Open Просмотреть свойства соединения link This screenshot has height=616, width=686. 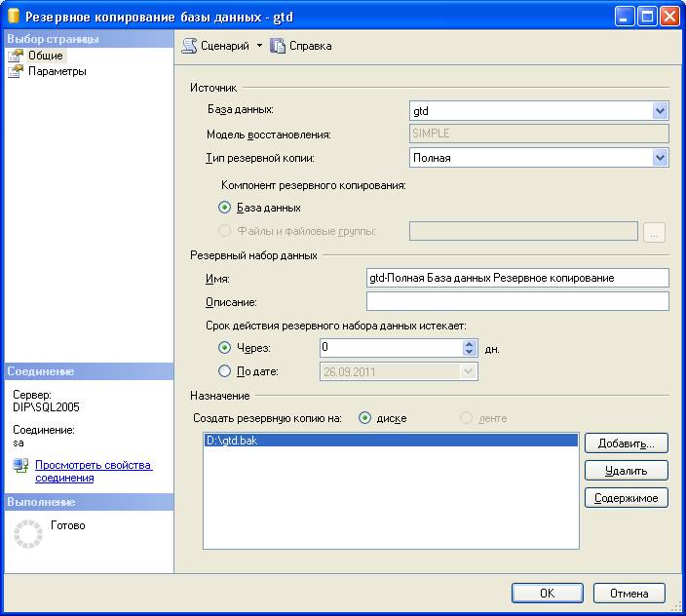coord(94,472)
